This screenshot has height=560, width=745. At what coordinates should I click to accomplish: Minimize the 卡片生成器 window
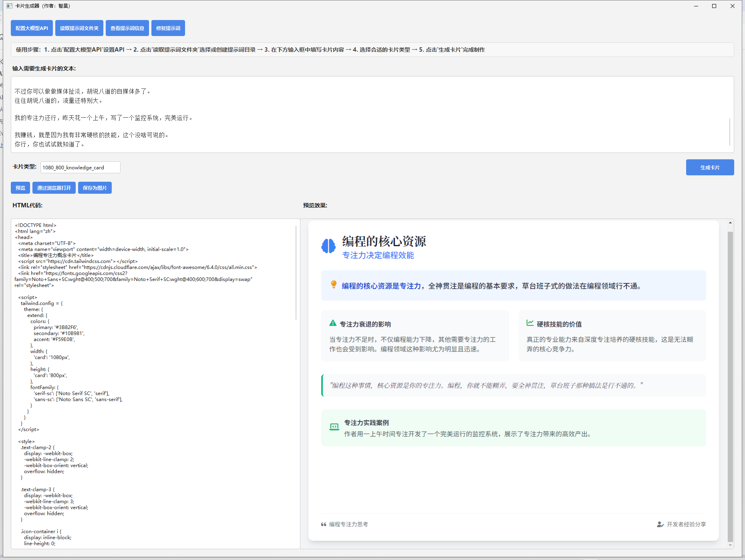(x=696, y=6)
